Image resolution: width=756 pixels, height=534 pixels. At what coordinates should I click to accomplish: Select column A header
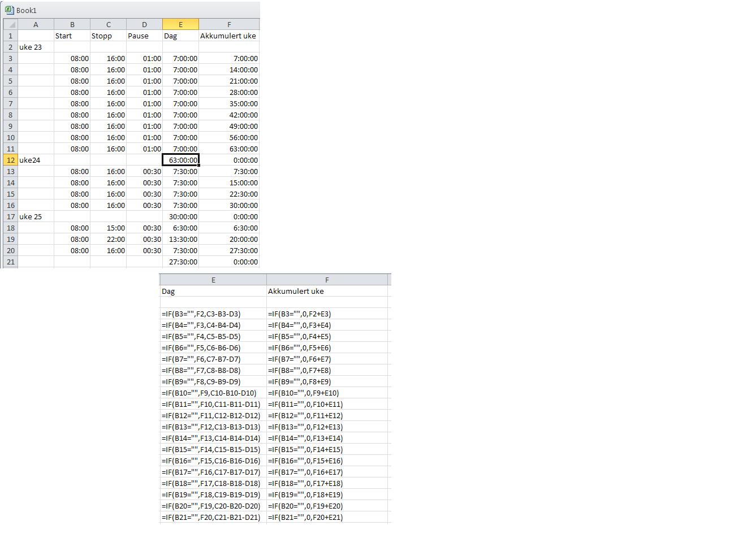click(36, 24)
